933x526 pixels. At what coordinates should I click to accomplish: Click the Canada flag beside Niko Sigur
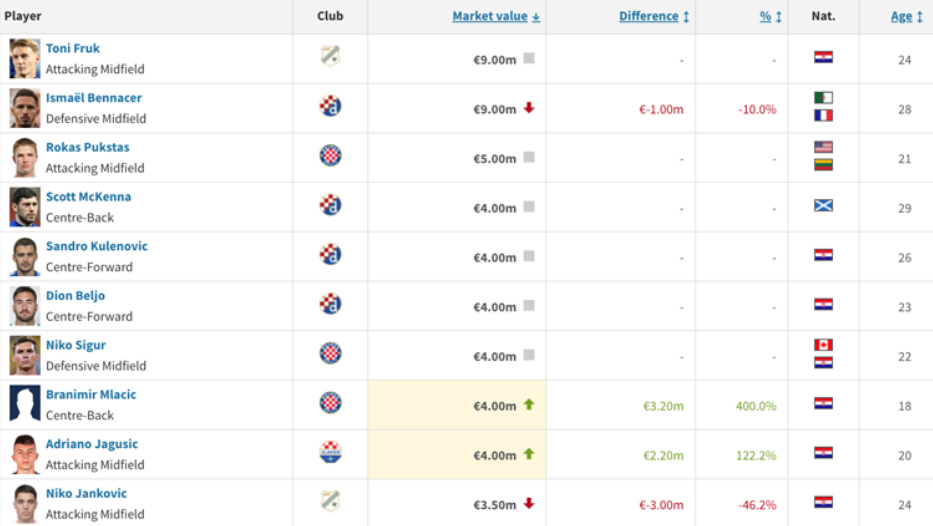point(823,345)
